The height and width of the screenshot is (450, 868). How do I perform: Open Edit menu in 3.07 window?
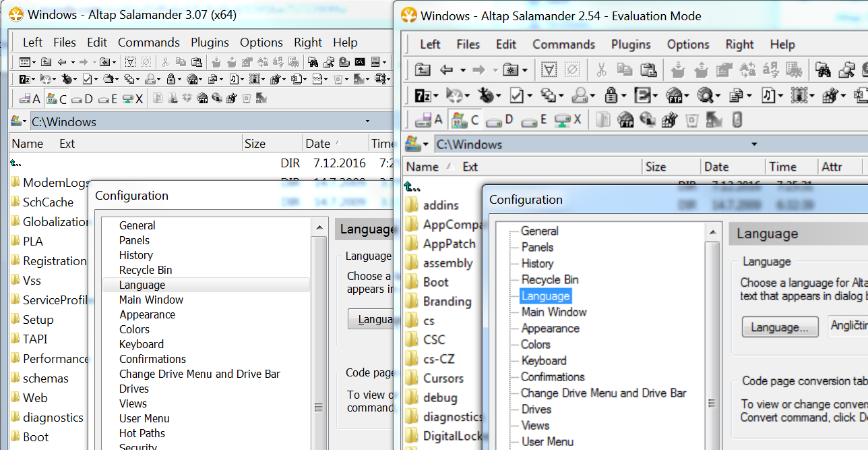click(97, 43)
